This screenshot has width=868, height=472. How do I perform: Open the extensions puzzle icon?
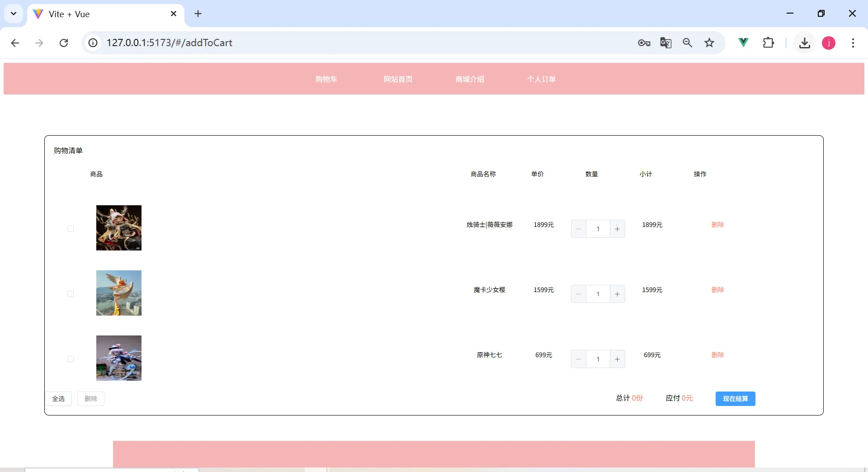[x=769, y=43]
